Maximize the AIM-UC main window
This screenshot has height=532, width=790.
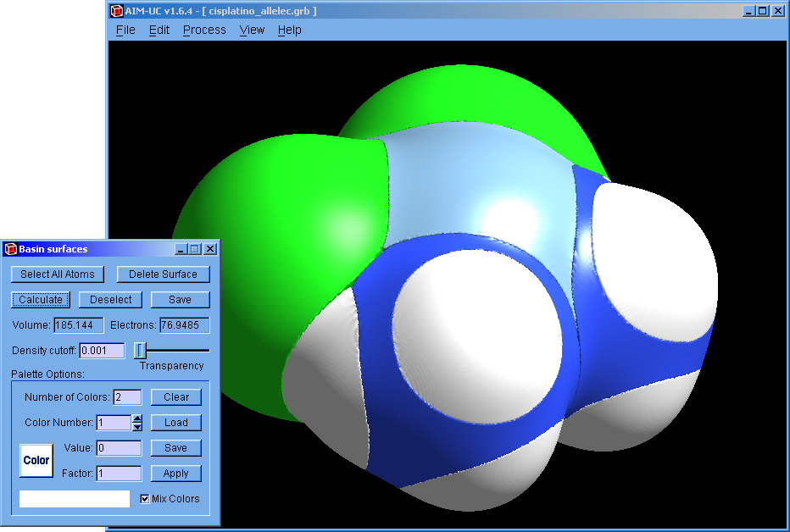coord(763,11)
